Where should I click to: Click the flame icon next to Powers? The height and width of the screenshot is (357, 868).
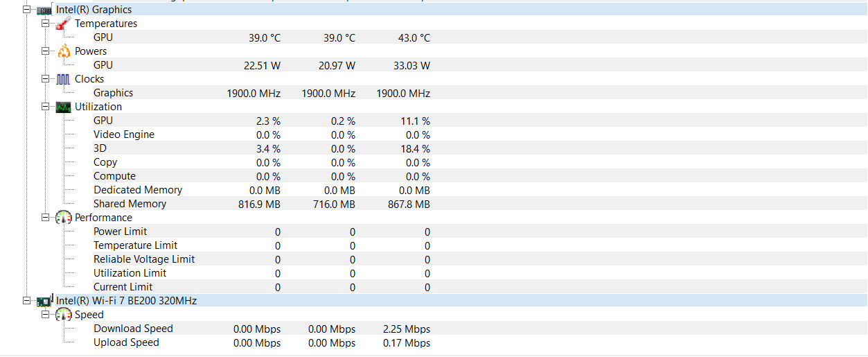point(64,51)
